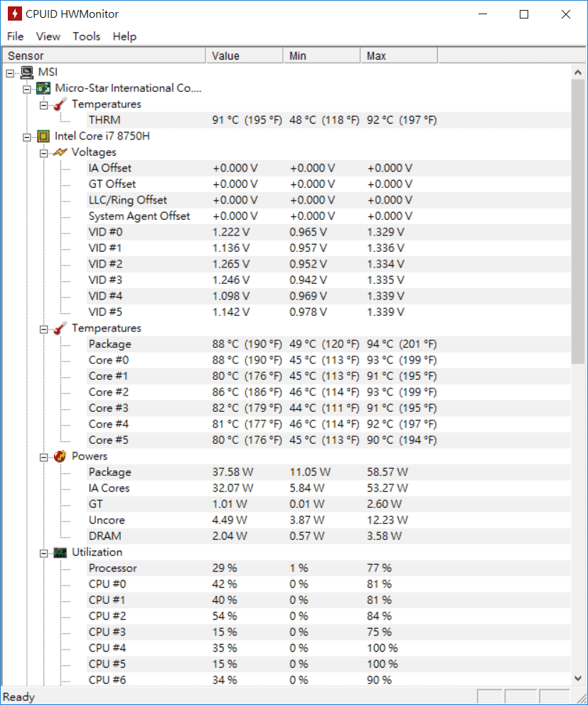Screen dimensions: 588x705
Task: Click the scrollbar up arrow
Action: pyautogui.click(x=577, y=73)
